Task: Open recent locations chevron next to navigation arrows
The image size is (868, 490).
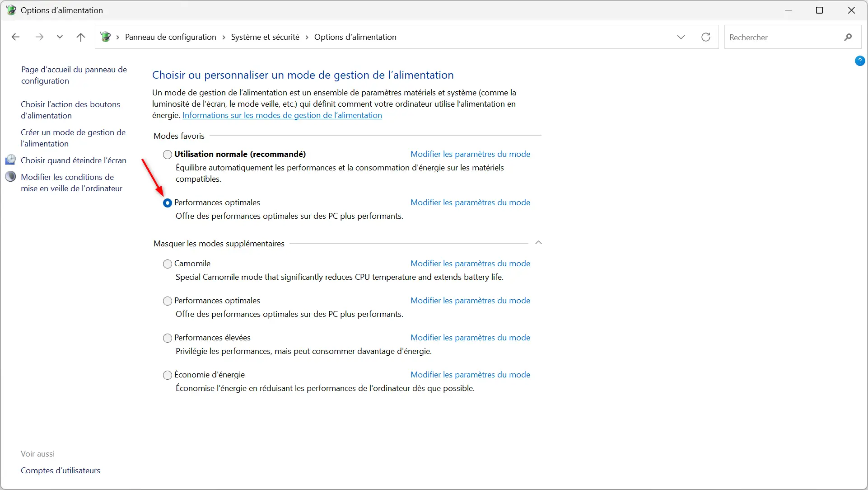Action: [x=60, y=37]
